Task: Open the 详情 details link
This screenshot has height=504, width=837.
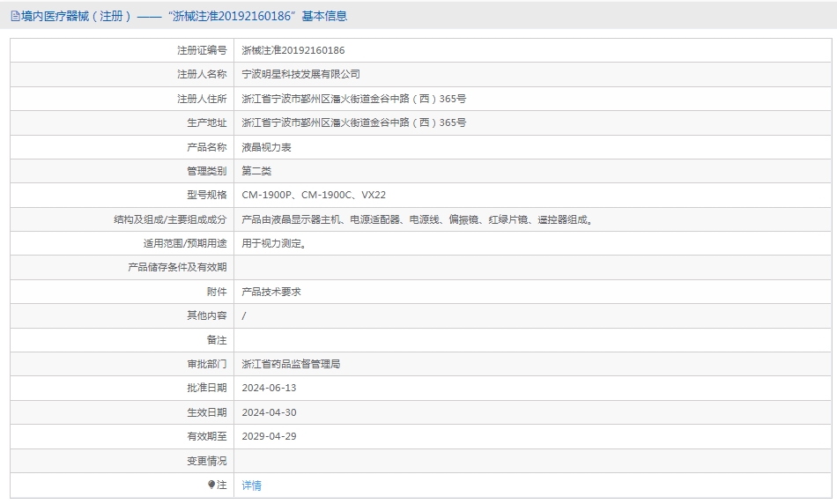Action: 251,485
